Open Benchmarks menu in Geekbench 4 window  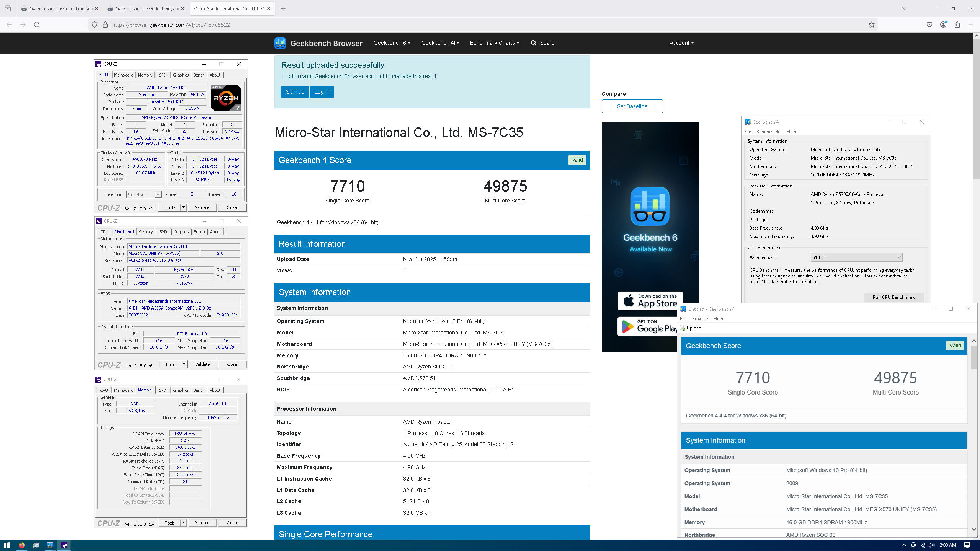769,132
